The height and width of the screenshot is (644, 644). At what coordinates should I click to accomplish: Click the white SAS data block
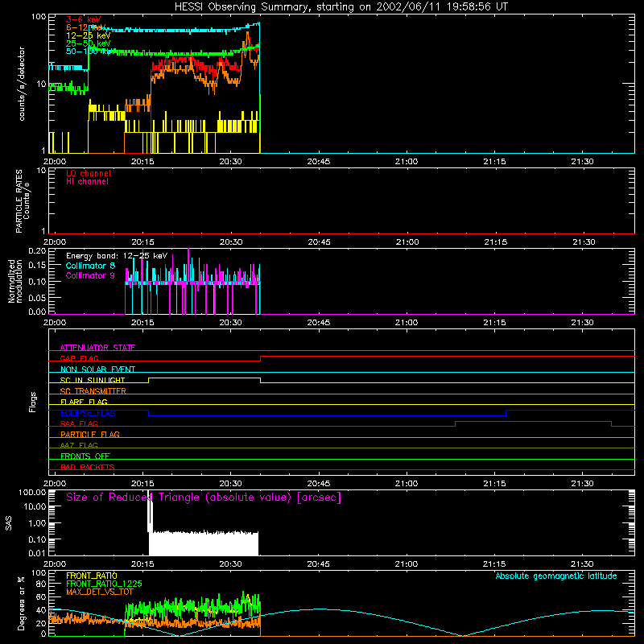pos(204,543)
